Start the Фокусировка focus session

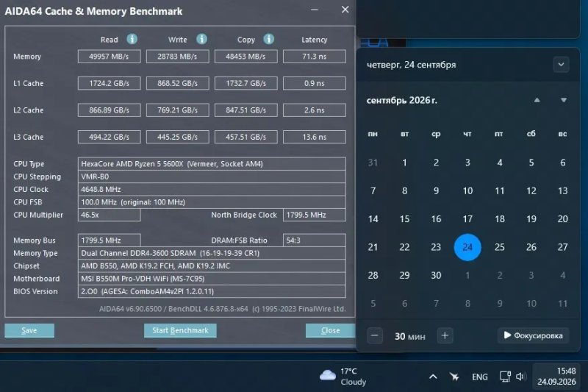[534, 335]
